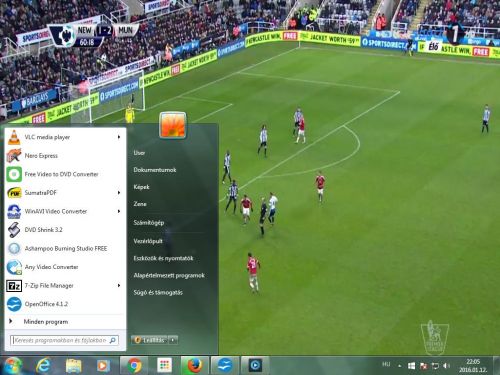This screenshot has width=500, height=375.
Task: Open the User folder link
Action: 139,153
